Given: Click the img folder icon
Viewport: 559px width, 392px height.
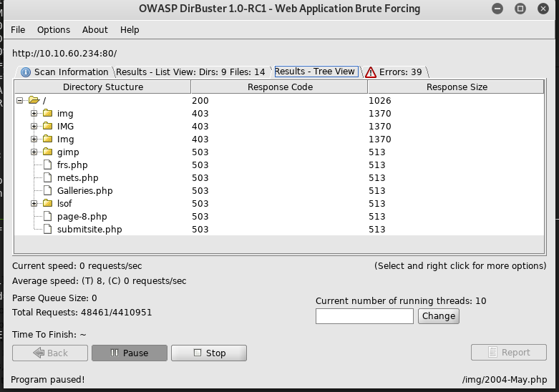Looking at the screenshot, I should click(x=48, y=114).
